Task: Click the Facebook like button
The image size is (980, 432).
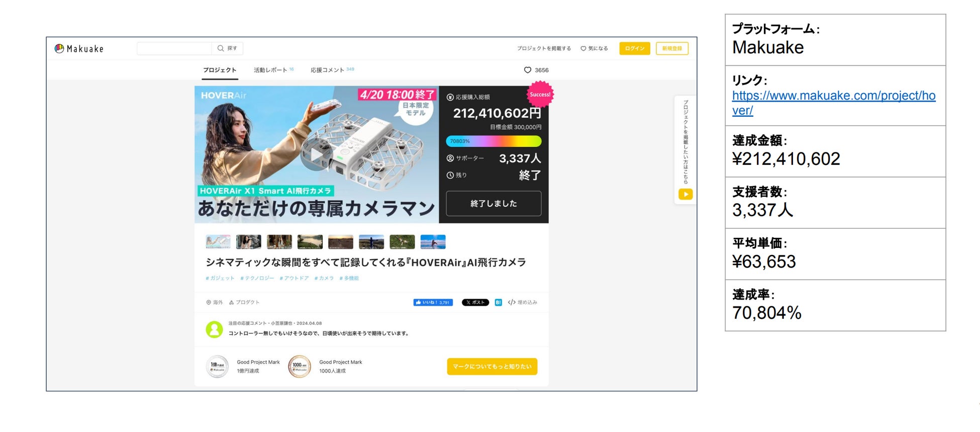Action: coord(433,302)
